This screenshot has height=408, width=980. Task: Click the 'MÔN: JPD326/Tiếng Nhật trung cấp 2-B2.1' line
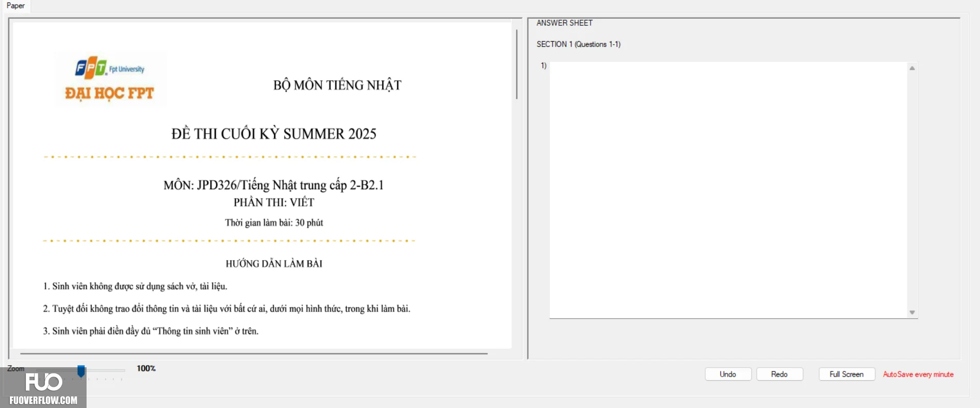pyautogui.click(x=274, y=185)
